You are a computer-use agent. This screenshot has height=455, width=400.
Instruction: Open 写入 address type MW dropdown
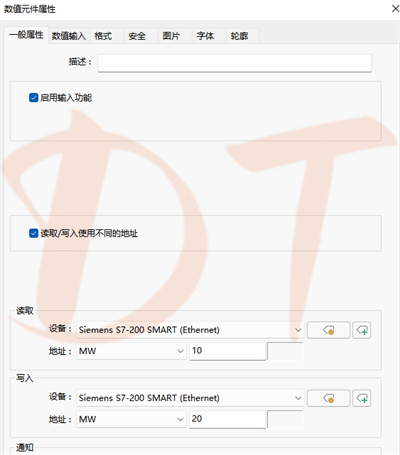point(131,419)
